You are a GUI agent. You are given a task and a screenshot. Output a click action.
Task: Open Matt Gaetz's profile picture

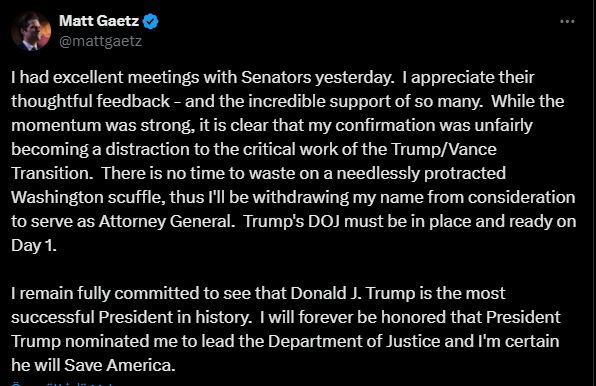coord(31,31)
